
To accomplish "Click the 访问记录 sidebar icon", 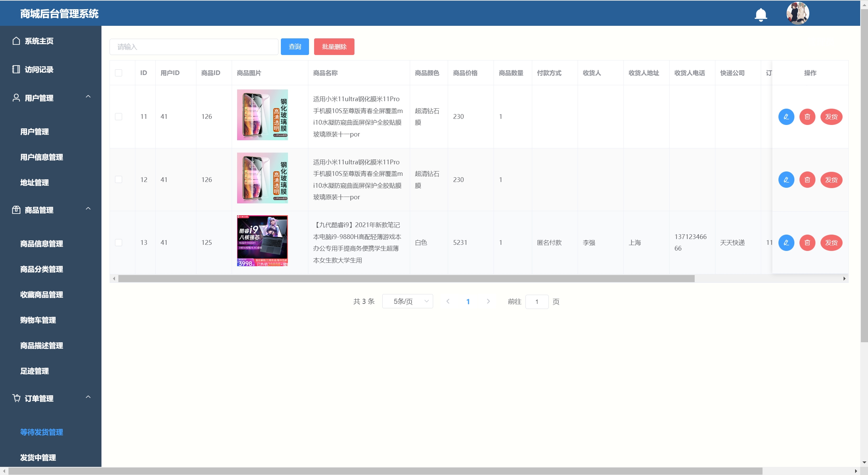I will 16,70.
